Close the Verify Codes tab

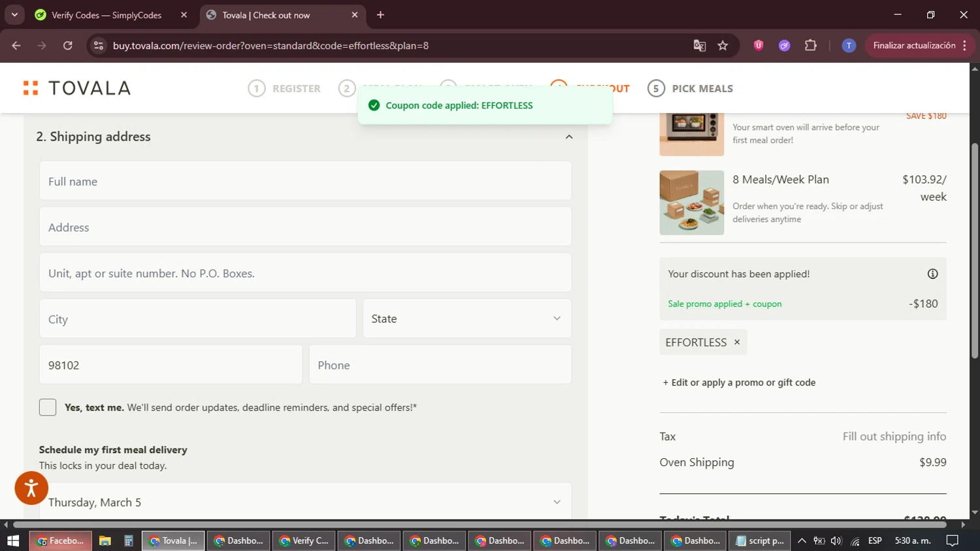point(184,15)
